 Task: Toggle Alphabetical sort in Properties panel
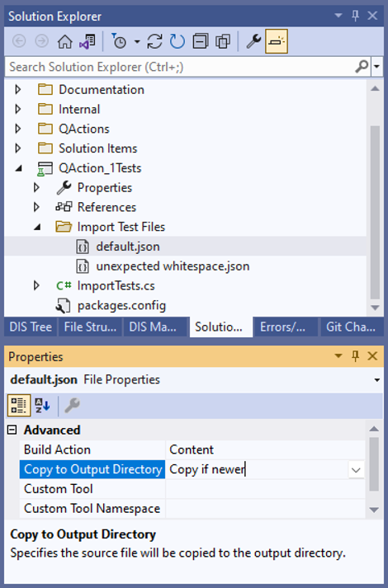tap(42, 406)
